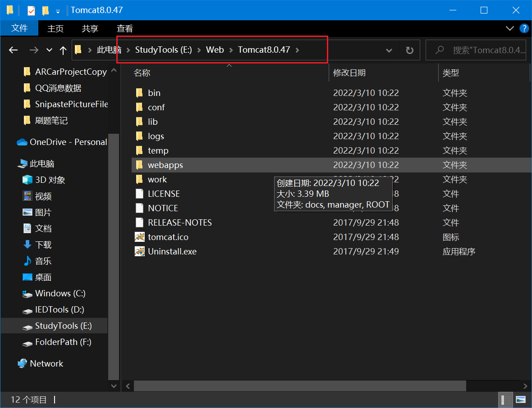Select the NOTICE file icon
The height and width of the screenshot is (408, 532).
point(139,208)
